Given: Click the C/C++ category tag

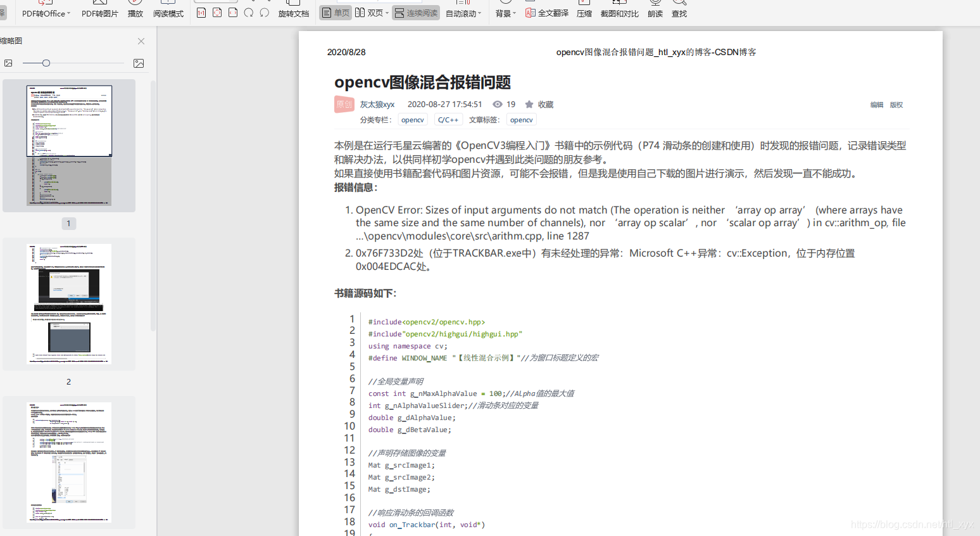Looking at the screenshot, I should [448, 120].
